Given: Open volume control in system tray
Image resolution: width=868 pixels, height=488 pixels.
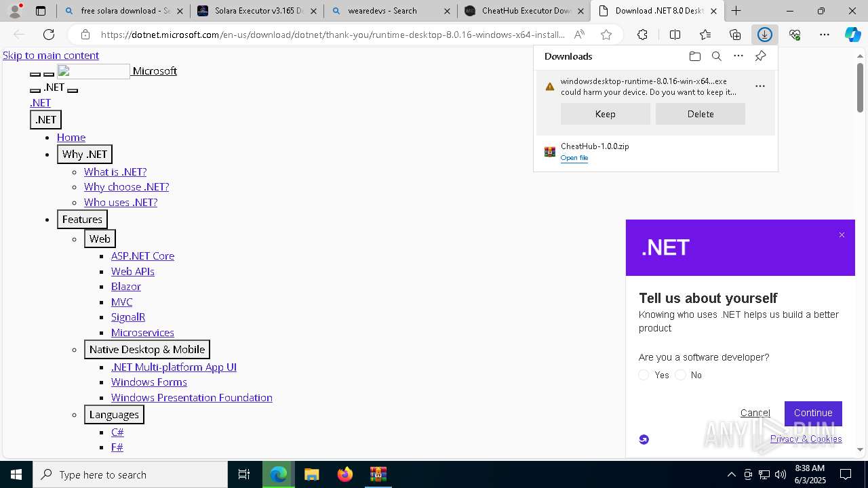Looking at the screenshot, I should [x=781, y=474].
